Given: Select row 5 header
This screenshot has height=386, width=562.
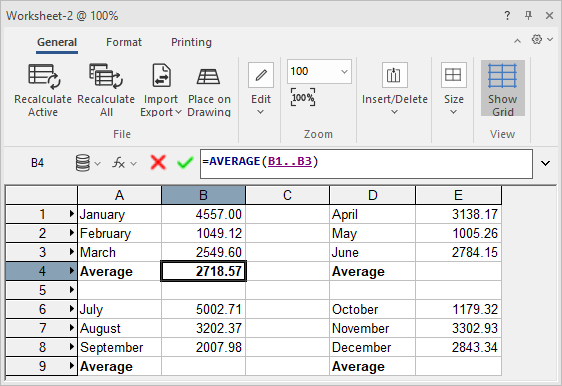Looking at the screenshot, I should 42,290.
